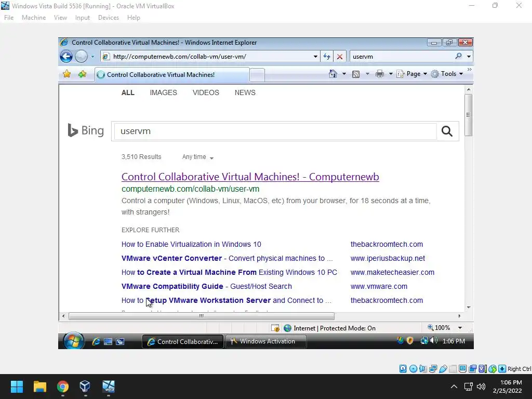Click the Bing logo
The image size is (532, 399).
86,130
